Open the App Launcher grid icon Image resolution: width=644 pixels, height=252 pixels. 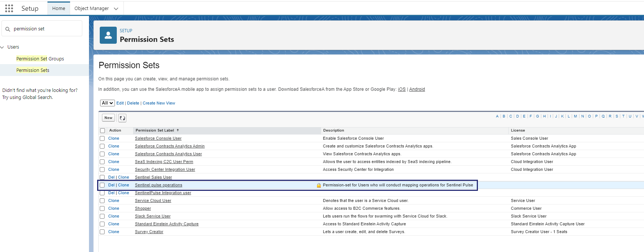[x=9, y=8]
